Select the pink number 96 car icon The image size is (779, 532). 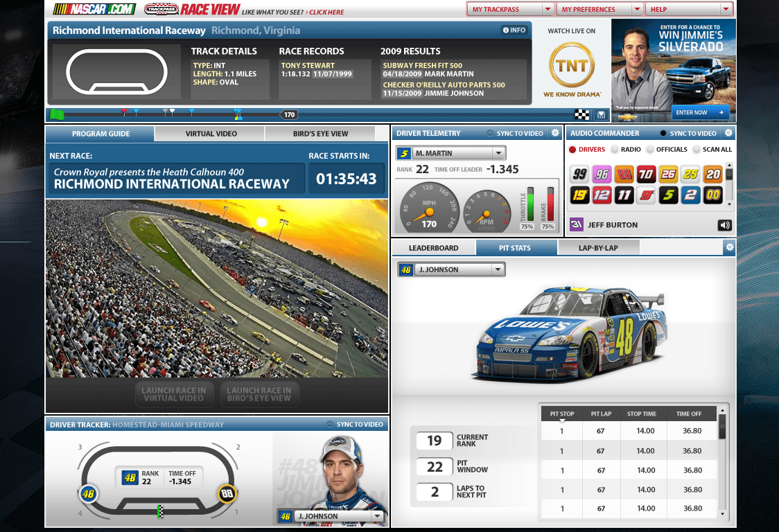click(x=602, y=175)
